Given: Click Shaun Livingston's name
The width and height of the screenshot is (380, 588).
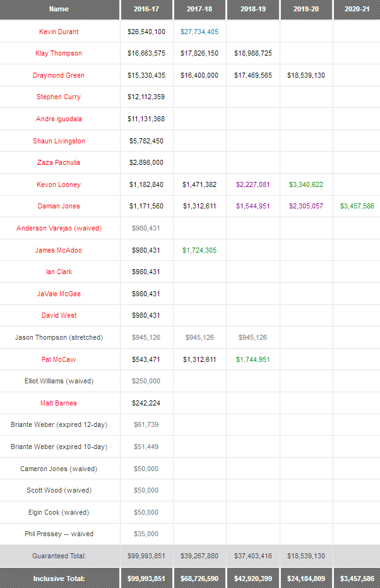Looking at the screenshot, I should pos(59,141).
